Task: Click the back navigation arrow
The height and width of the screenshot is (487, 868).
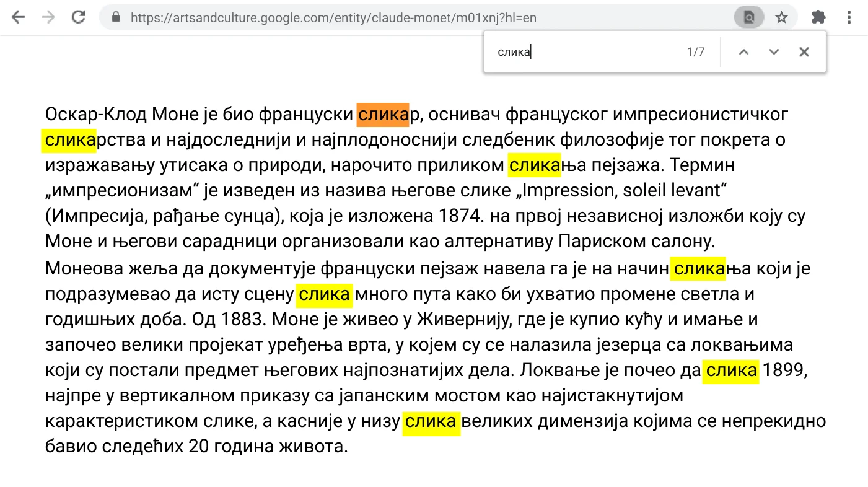Action: (x=18, y=17)
